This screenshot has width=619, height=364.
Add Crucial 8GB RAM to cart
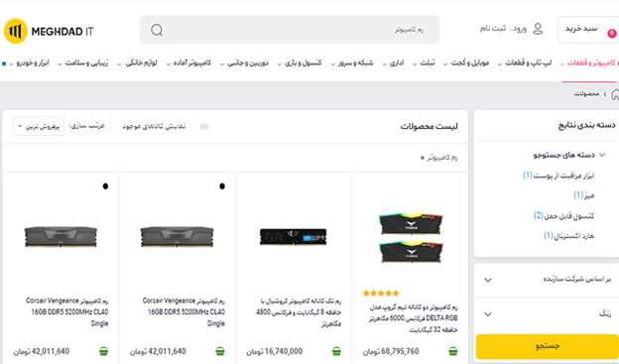click(336, 351)
